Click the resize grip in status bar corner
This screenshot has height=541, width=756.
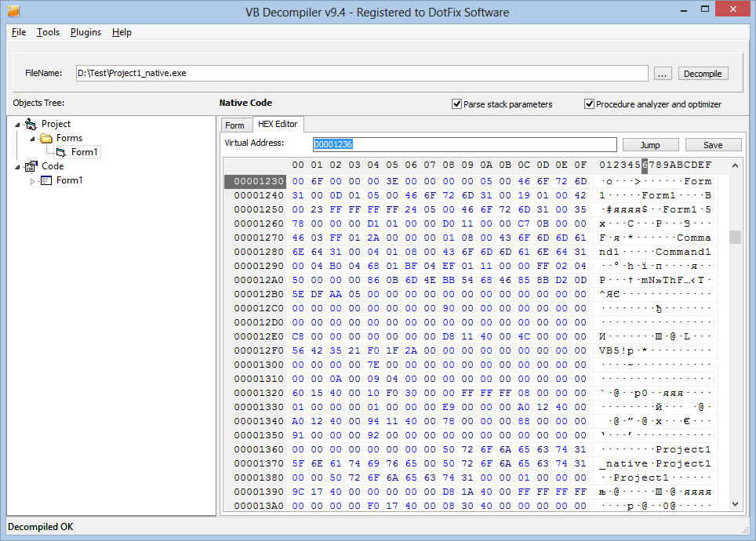pyautogui.click(x=745, y=530)
